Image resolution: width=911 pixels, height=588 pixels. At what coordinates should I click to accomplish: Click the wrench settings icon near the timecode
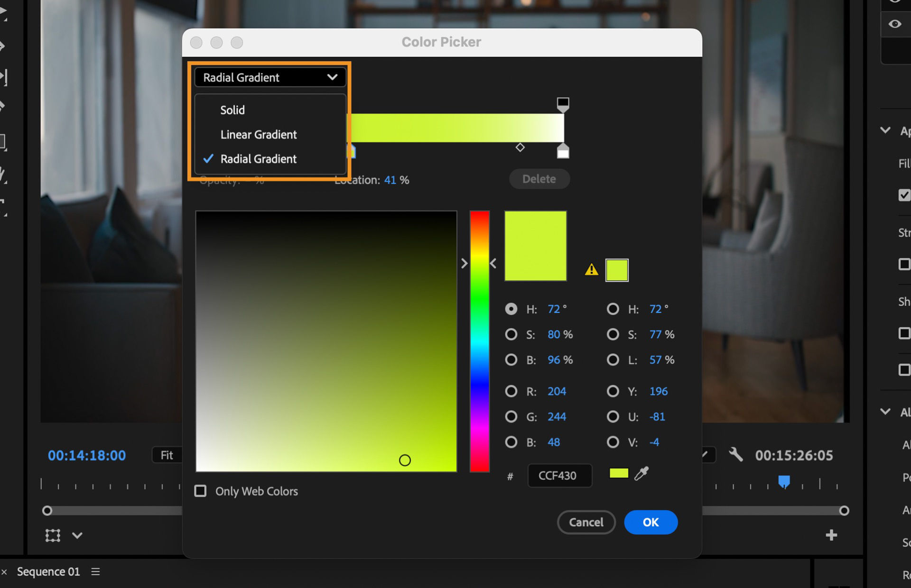click(735, 455)
